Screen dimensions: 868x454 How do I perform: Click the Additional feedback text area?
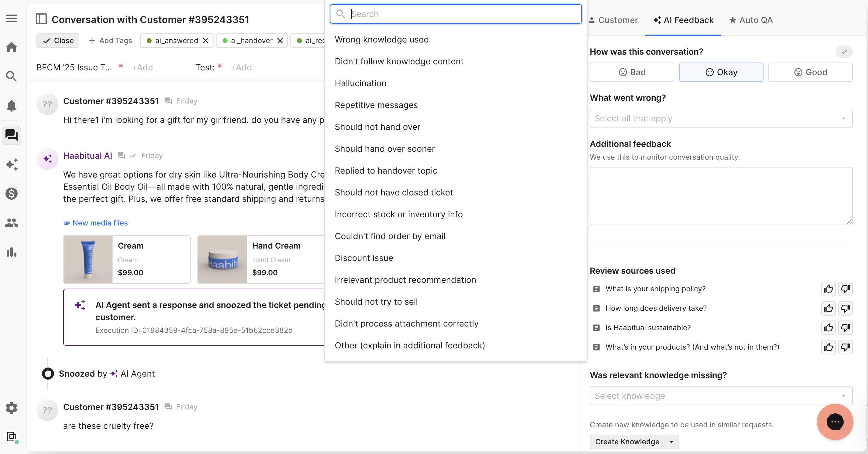click(721, 196)
